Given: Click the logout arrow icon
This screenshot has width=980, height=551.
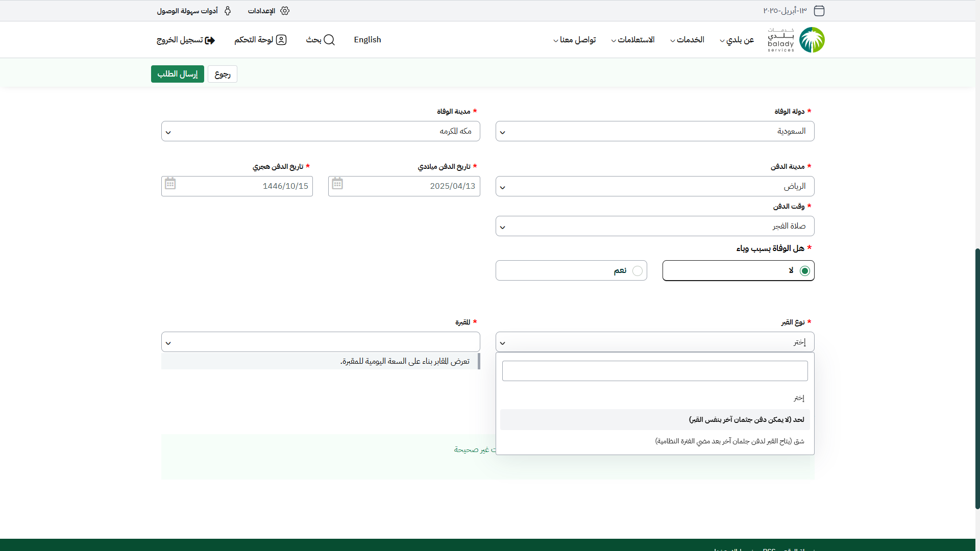Looking at the screenshot, I should click(210, 40).
